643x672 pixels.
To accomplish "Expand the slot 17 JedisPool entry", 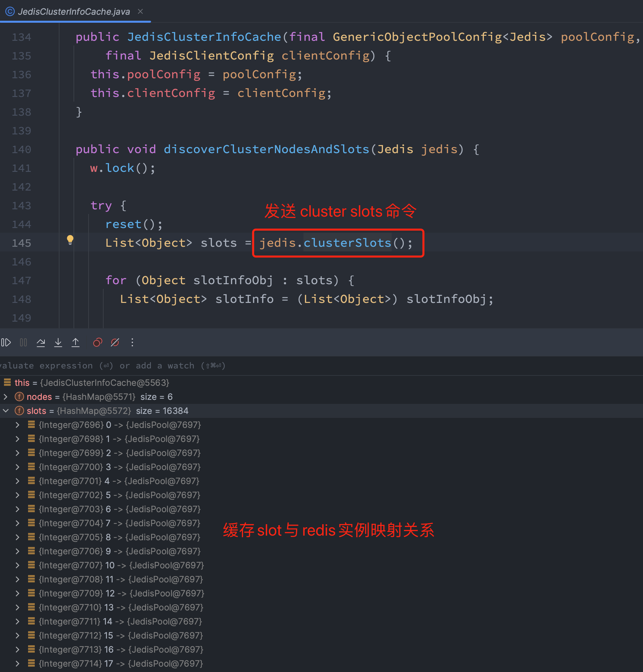I will (17, 663).
